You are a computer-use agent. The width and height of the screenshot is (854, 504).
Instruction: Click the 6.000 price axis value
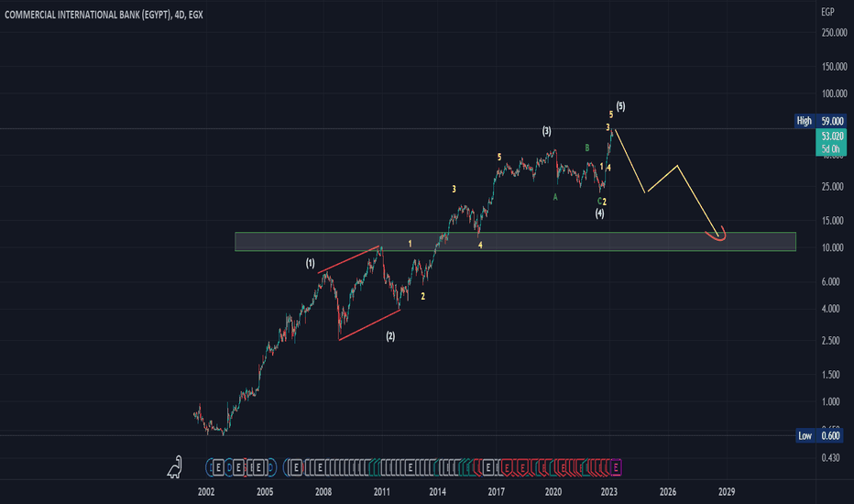tap(830, 281)
